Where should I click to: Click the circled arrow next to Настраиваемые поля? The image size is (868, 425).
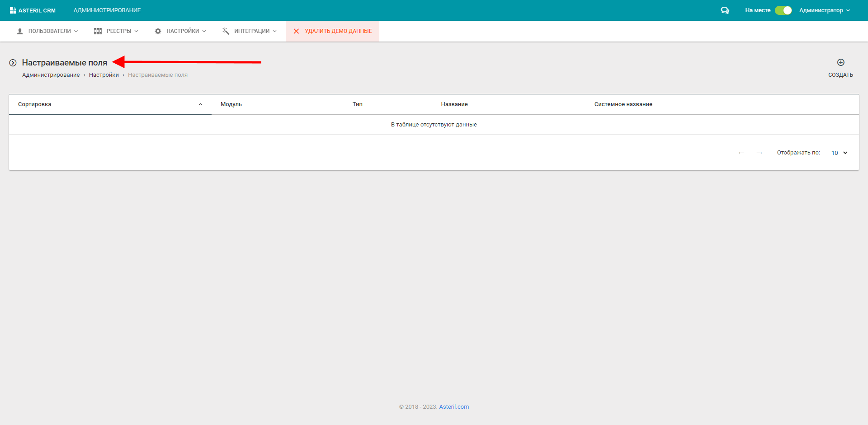tap(13, 62)
